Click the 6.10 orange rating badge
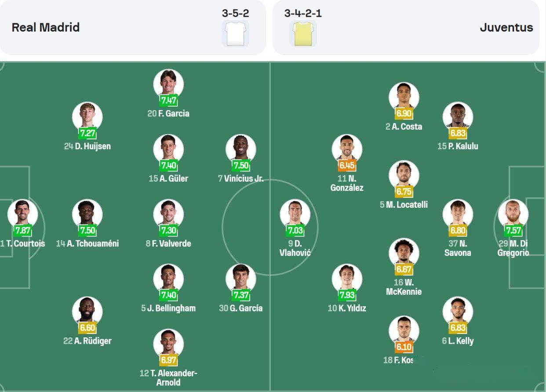 (404, 347)
